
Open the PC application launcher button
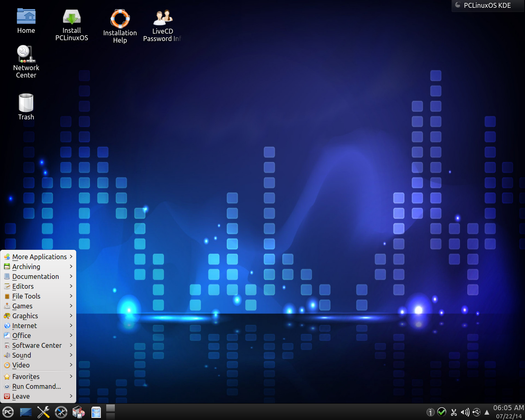pos(8,412)
